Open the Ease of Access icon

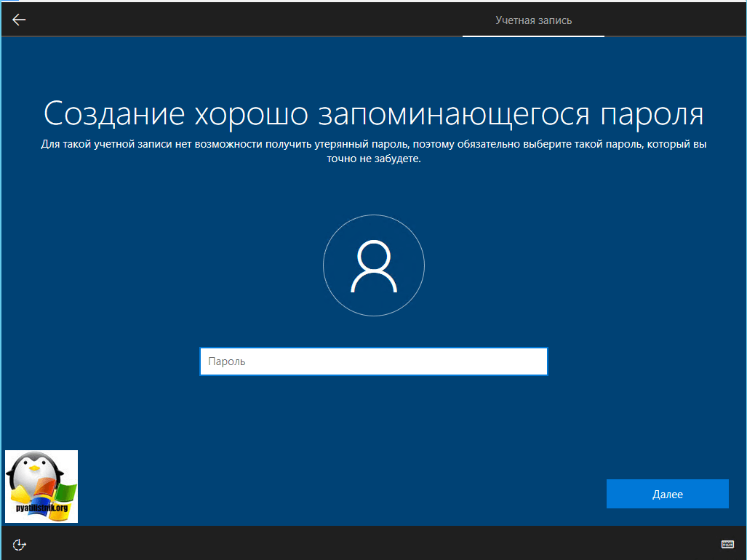pyautogui.click(x=20, y=544)
